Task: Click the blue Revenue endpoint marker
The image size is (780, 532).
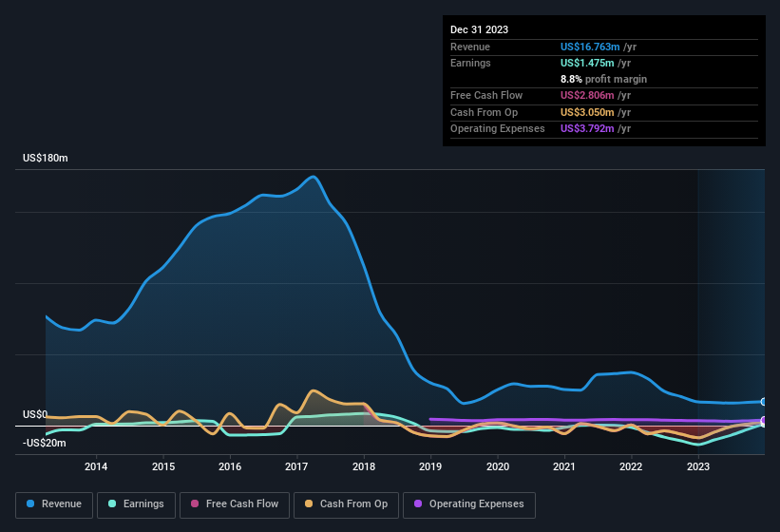Action: click(764, 402)
